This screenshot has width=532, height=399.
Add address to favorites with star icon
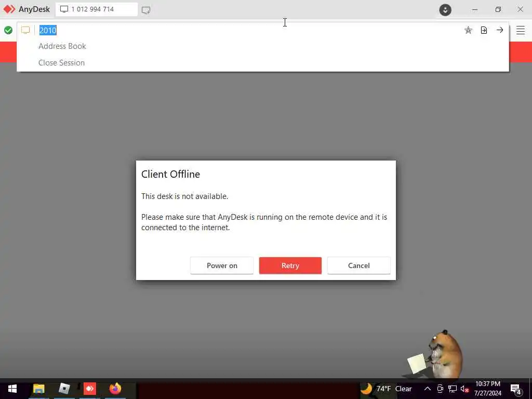(468, 30)
